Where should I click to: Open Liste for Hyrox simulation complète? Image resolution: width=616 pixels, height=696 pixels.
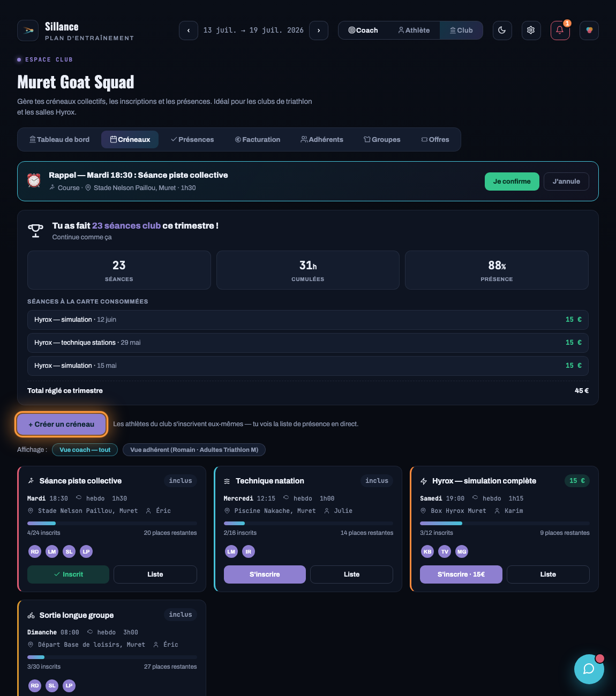click(x=548, y=574)
